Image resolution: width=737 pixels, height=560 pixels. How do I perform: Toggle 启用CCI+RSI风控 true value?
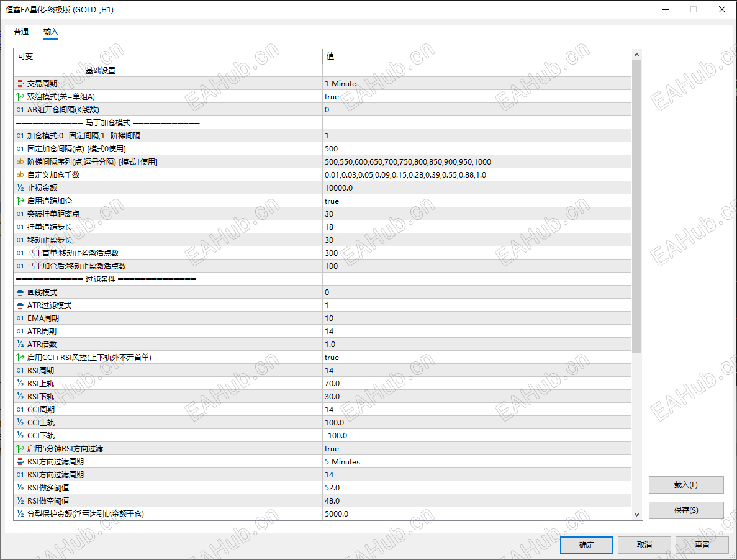[477, 358]
